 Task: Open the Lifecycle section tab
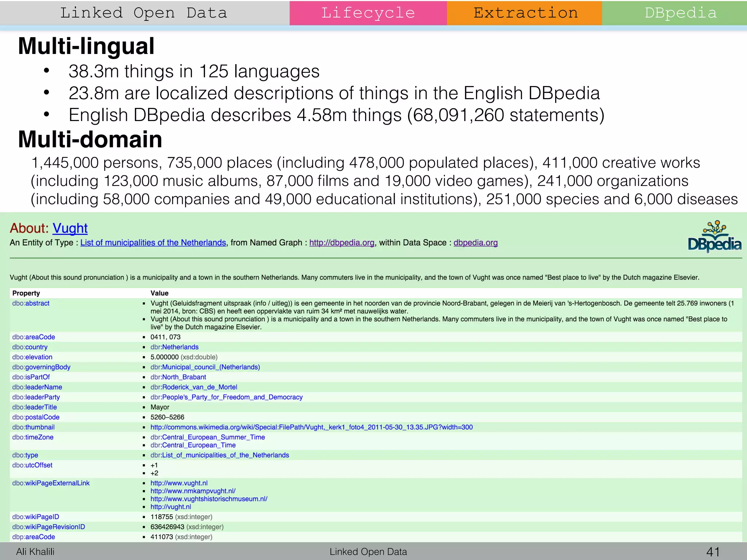[x=368, y=13]
